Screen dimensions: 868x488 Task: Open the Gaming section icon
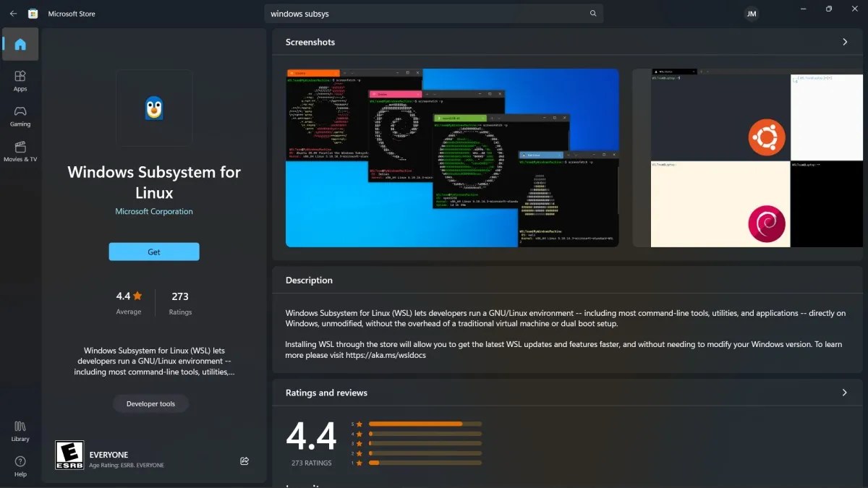click(20, 116)
